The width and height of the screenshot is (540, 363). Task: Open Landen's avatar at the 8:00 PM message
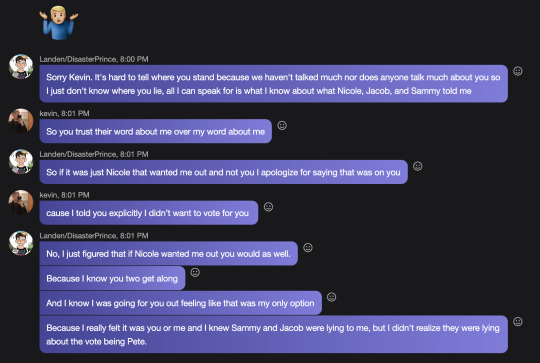pos(21,66)
